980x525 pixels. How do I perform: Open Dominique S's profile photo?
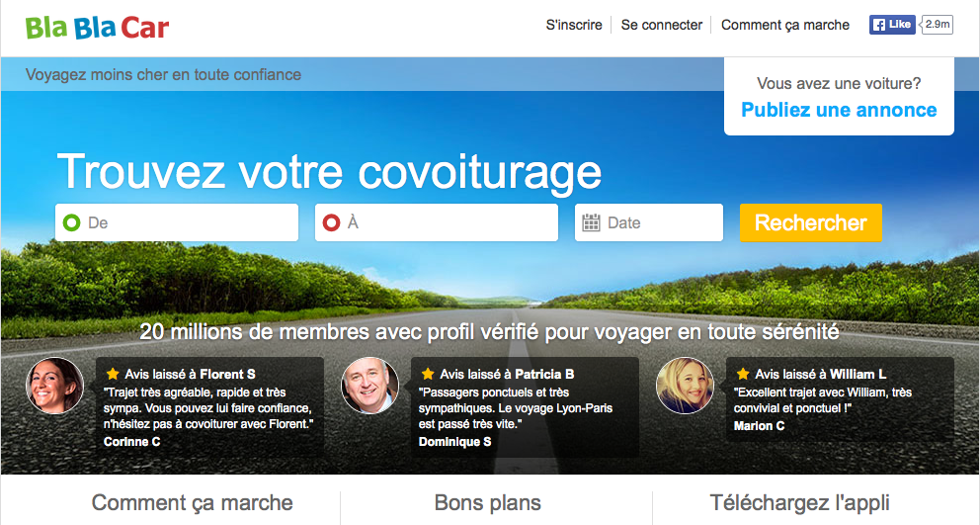click(x=369, y=386)
